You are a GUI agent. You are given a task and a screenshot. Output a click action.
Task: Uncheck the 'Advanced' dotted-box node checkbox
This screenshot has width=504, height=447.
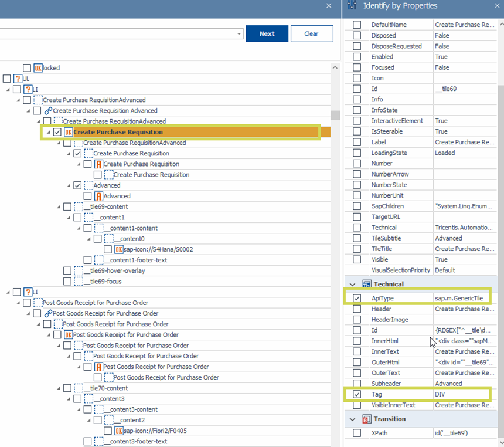point(77,185)
